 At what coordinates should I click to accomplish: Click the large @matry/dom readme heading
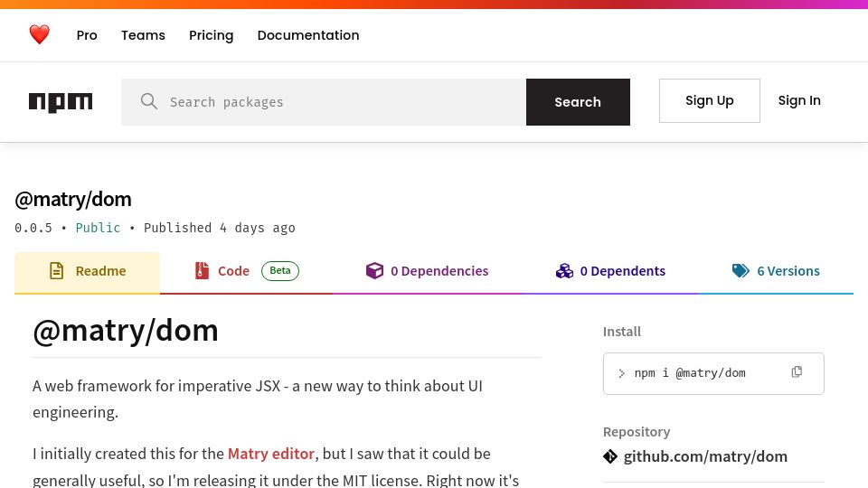pyautogui.click(x=126, y=331)
